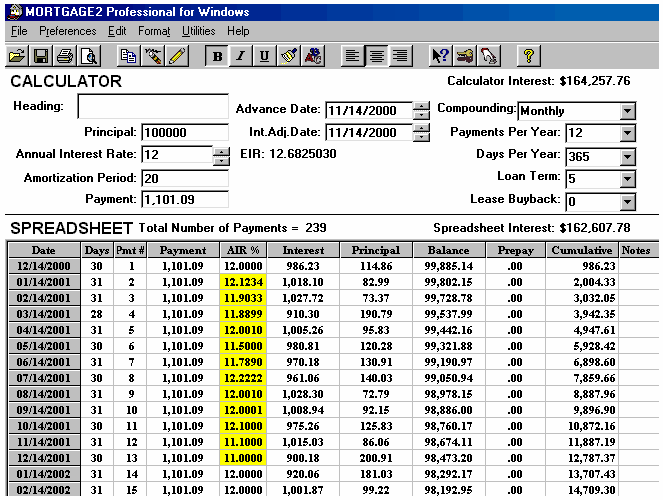Click into the Heading input field
This screenshot has width=663, height=500.
tap(153, 107)
